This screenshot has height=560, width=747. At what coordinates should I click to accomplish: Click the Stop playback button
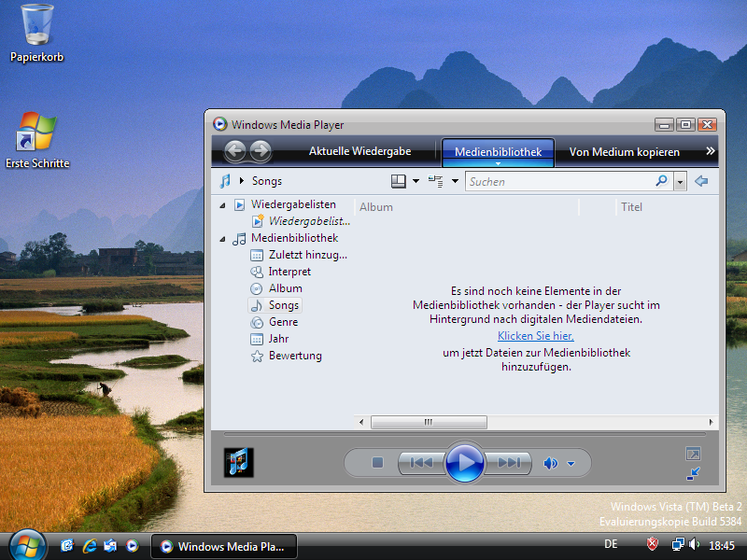(x=377, y=462)
